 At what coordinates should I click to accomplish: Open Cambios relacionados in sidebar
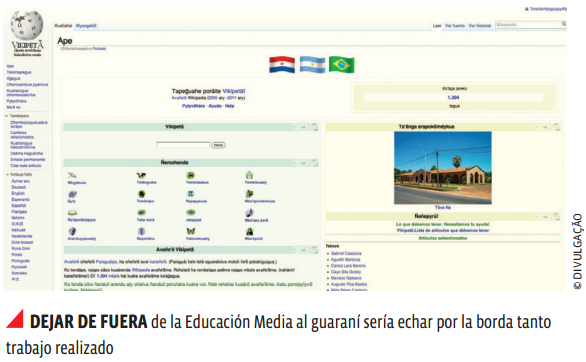[x=22, y=135]
